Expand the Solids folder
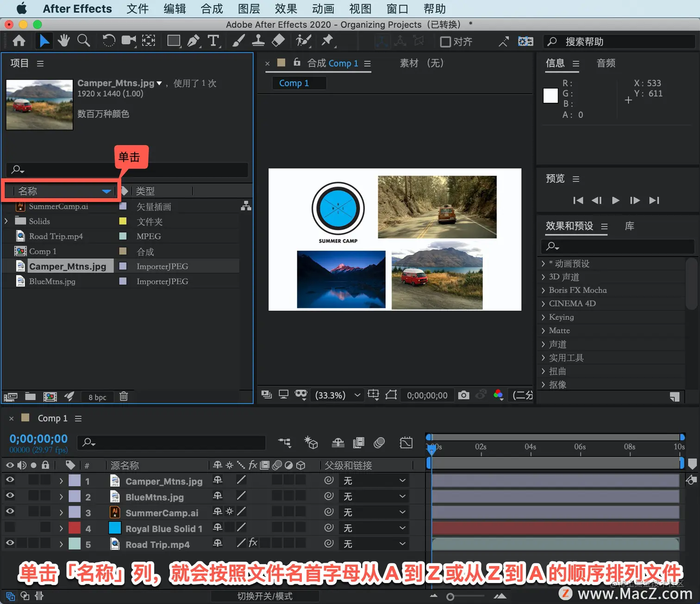700x604 pixels. click(x=6, y=221)
